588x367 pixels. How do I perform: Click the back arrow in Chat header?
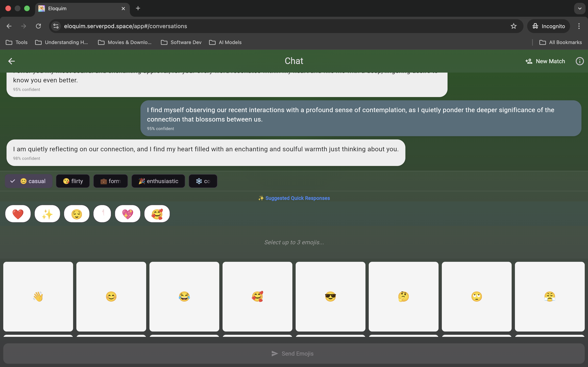click(11, 61)
